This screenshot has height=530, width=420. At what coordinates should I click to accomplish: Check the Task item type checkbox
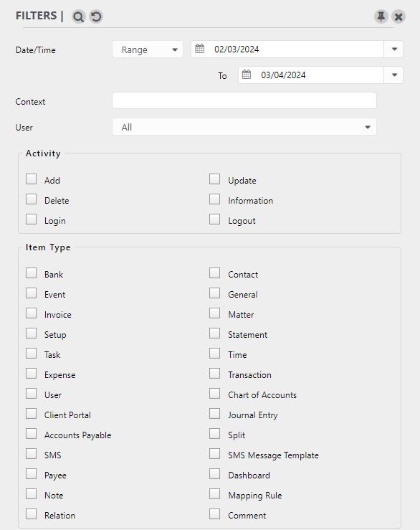coord(32,354)
